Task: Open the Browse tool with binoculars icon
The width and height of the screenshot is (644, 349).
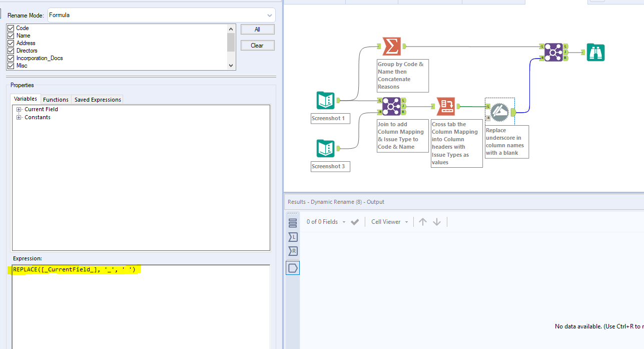Action: [595, 52]
